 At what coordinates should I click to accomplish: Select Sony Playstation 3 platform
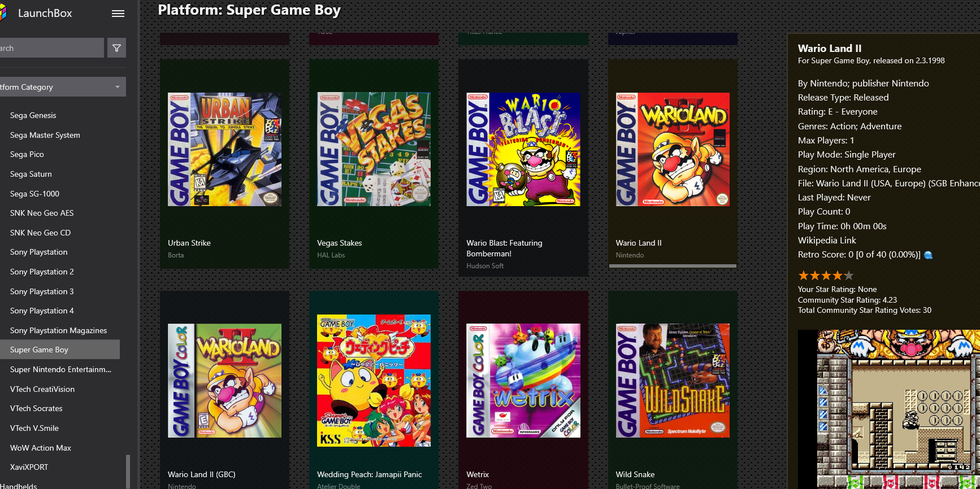(42, 291)
